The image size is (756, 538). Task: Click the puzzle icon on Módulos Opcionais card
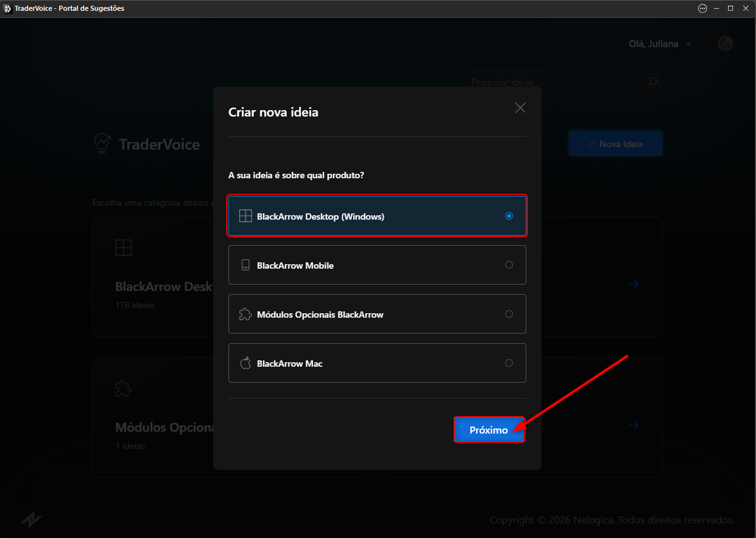click(123, 388)
